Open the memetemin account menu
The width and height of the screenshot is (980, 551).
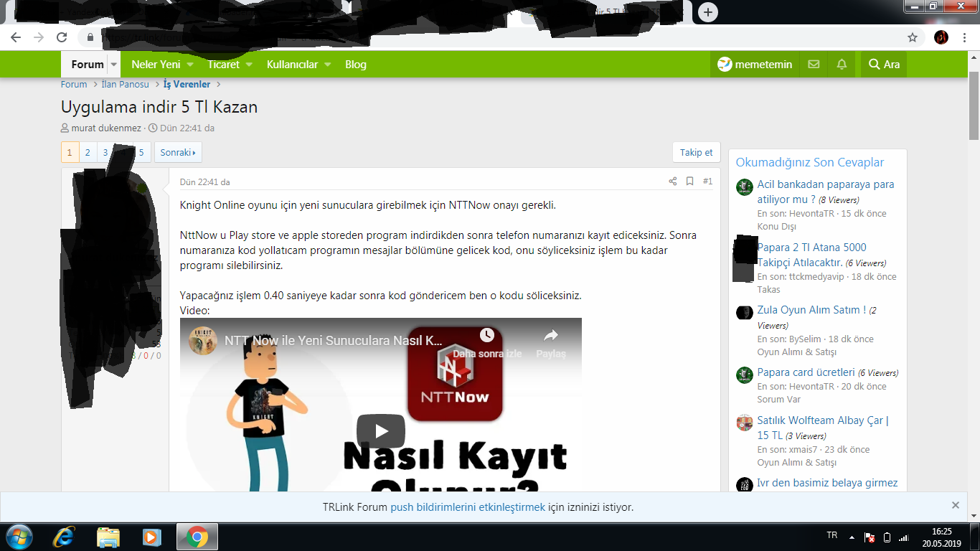pyautogui.click(x=755, y=65)
